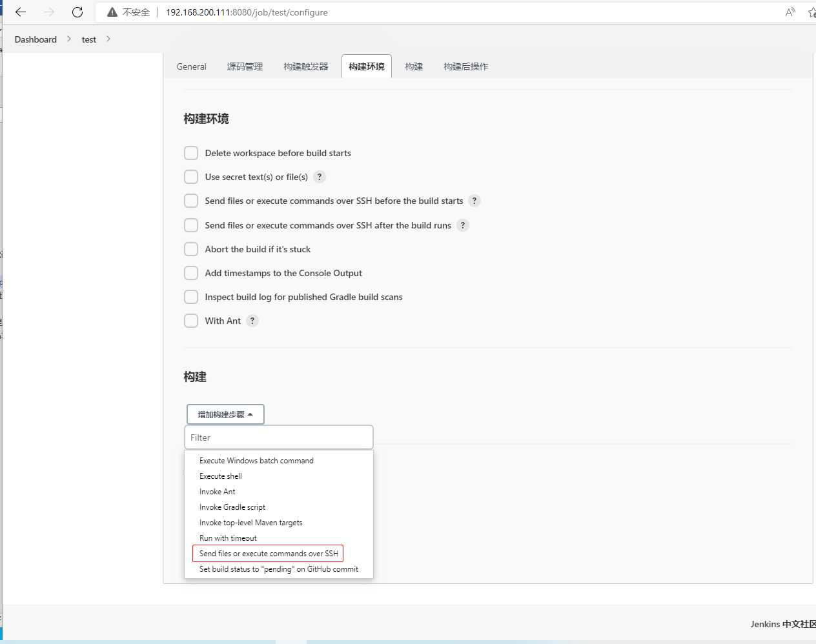The width and height of the screenshot is (816, 644).
Task: Tick Send files over SSH before the build starts
Action: (x=191, y=201)
